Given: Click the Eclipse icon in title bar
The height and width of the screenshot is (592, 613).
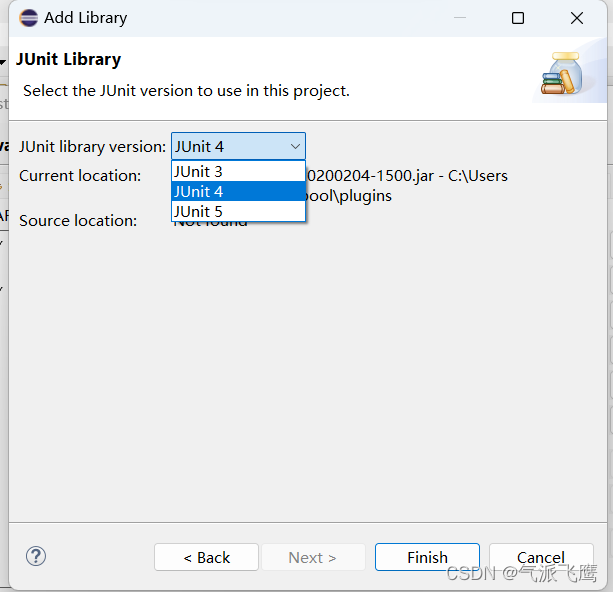Looking at the screenshot, I should click(x=29, y=18).
